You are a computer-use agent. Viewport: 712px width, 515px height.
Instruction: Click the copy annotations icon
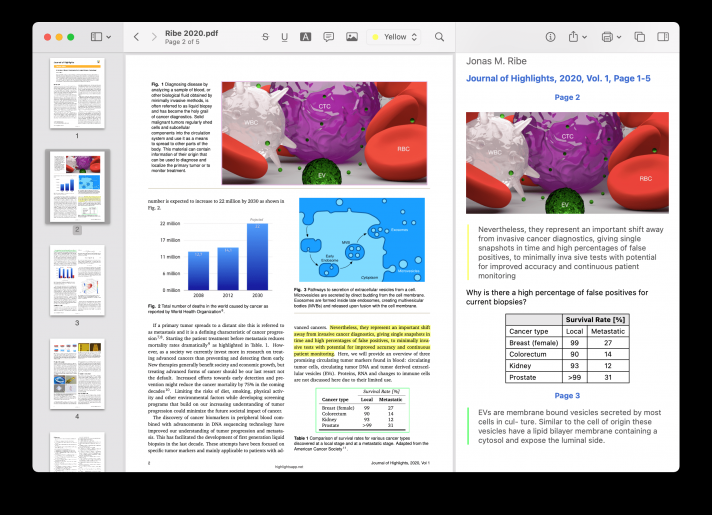coord(639,37)
